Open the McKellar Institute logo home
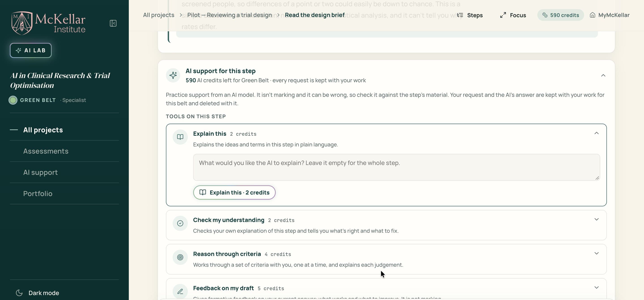 [48, 23]
